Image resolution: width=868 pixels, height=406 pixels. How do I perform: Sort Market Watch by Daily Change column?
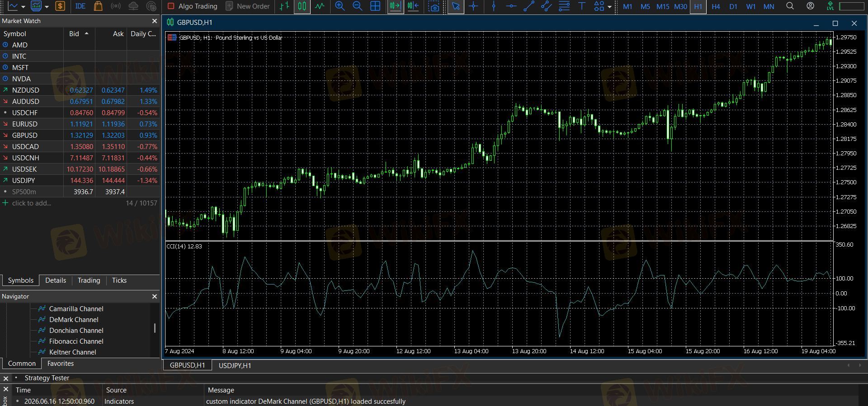(x=143, y=33)
